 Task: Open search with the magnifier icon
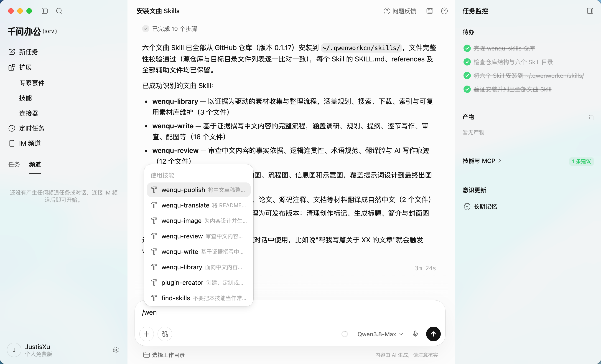click(59, 11)
